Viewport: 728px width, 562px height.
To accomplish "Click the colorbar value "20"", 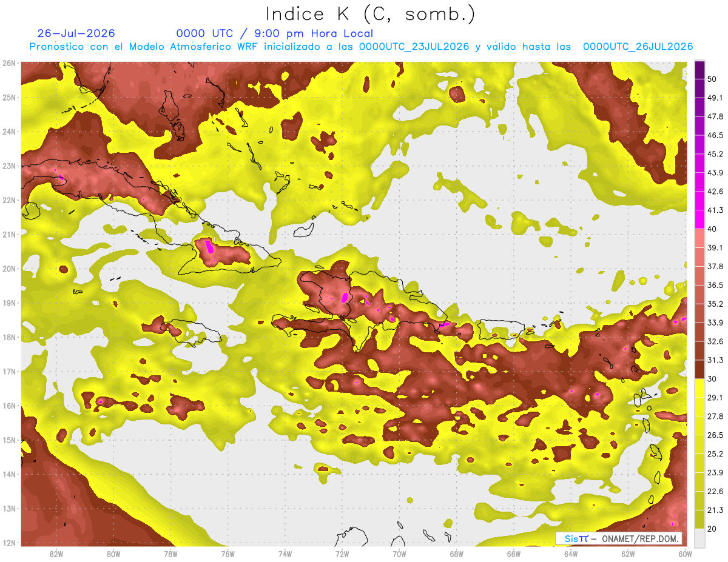I will tap(712, 529).
